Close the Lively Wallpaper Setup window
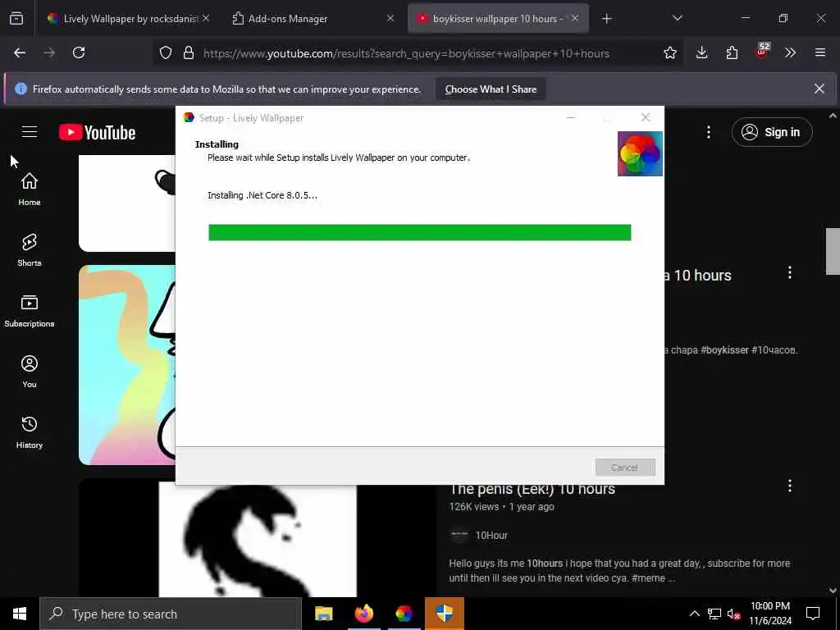 point(646,117)
